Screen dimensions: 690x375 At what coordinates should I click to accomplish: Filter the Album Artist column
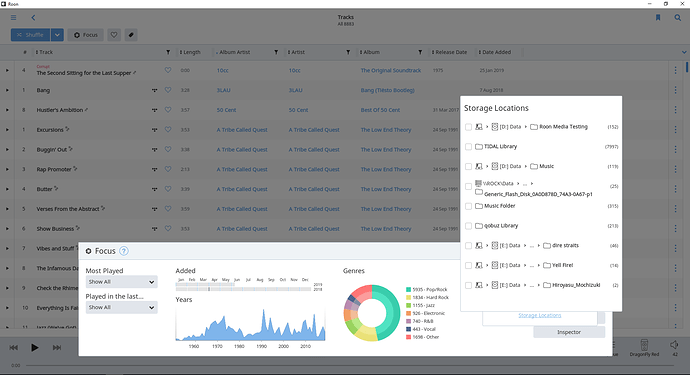coord(276,52)
